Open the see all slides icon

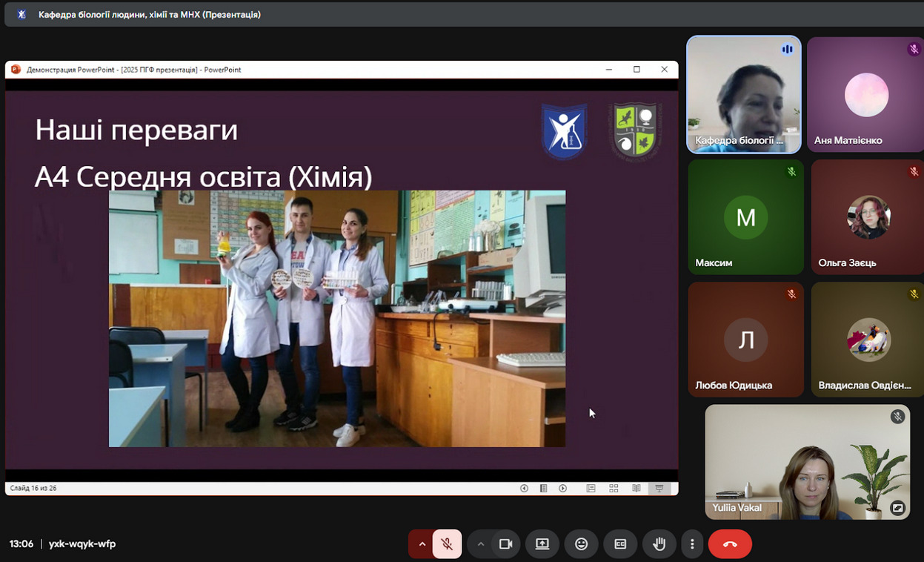[x=543, y=489]
